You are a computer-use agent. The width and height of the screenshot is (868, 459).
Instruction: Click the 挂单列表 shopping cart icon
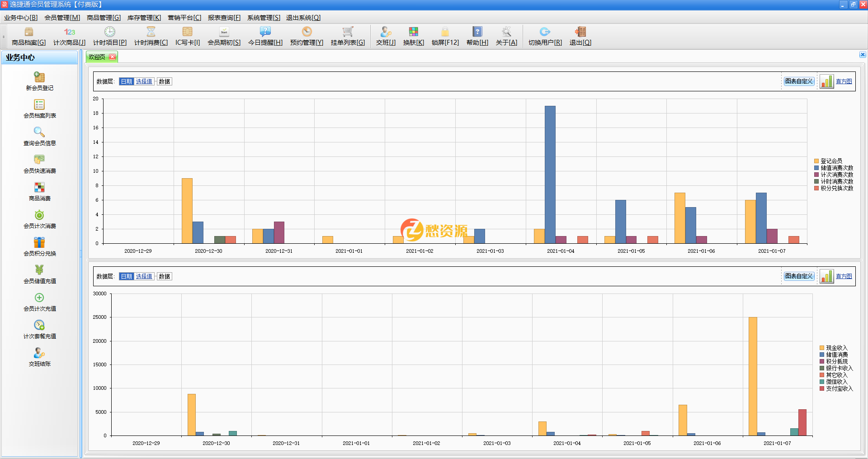[347, 32]
